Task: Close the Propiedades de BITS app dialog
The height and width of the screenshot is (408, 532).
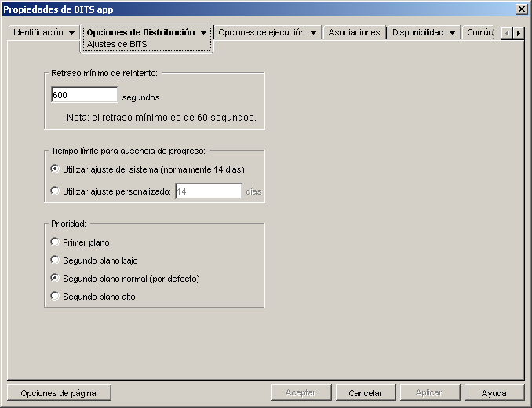Action: (521, 9)
